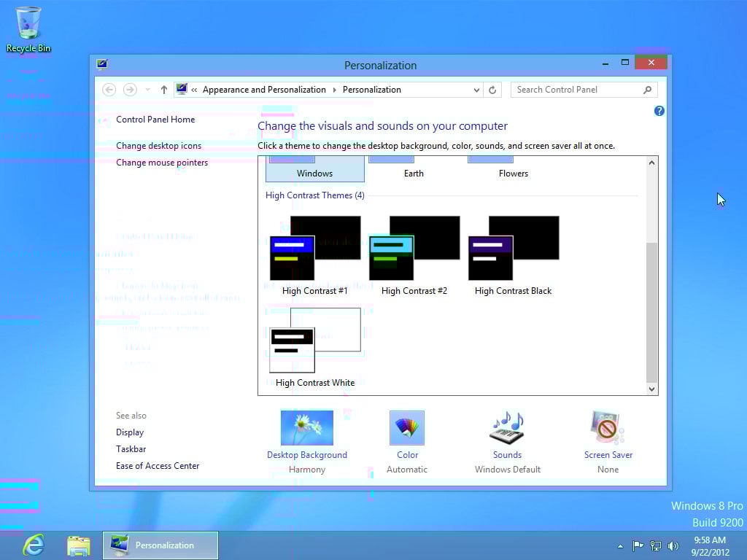
Task: Open Change desktop icons link
Action: (158, 146)
